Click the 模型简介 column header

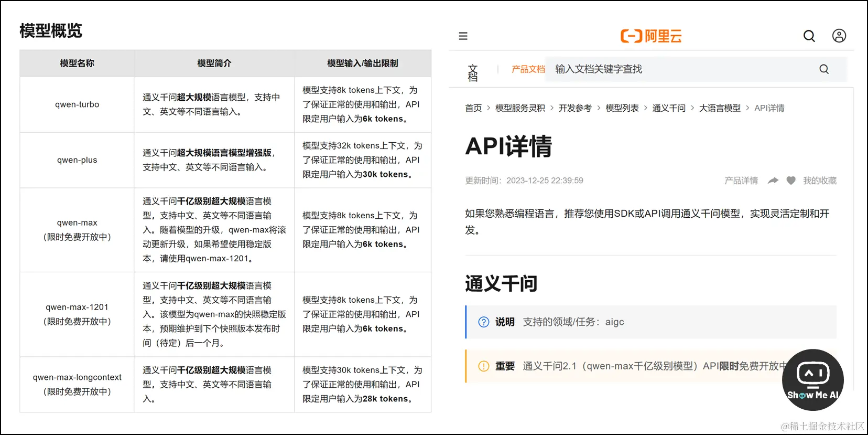point(214,63)
